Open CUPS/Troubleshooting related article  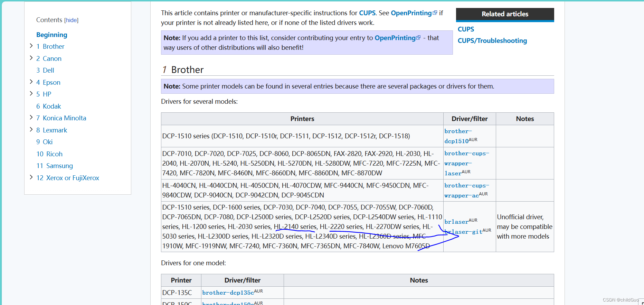coord(492,40)
